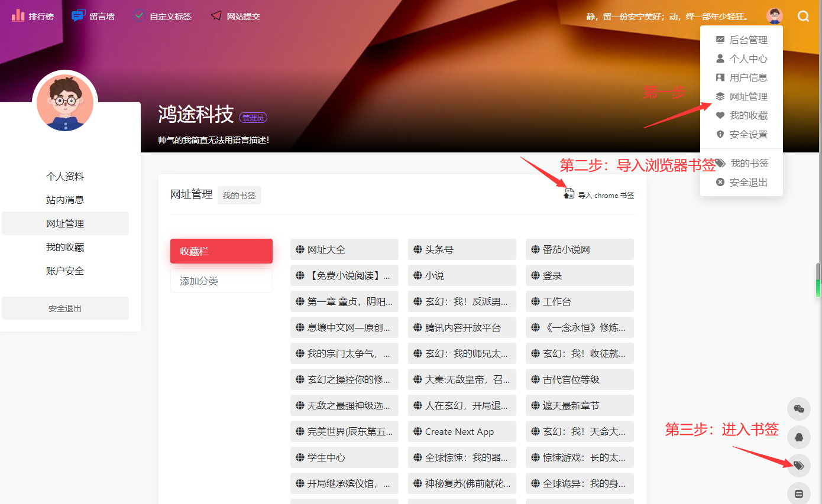Click the 排行榜 ranking chart icon

click(x=18, y=16)
